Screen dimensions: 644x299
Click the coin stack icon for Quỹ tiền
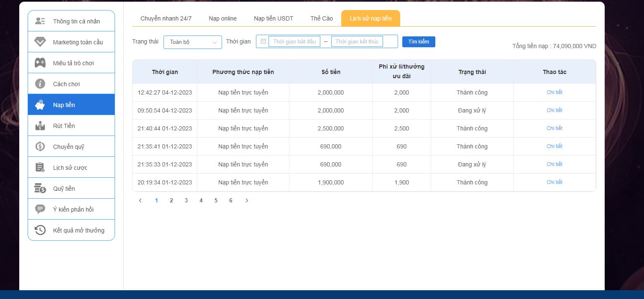(x=40, y=188)
